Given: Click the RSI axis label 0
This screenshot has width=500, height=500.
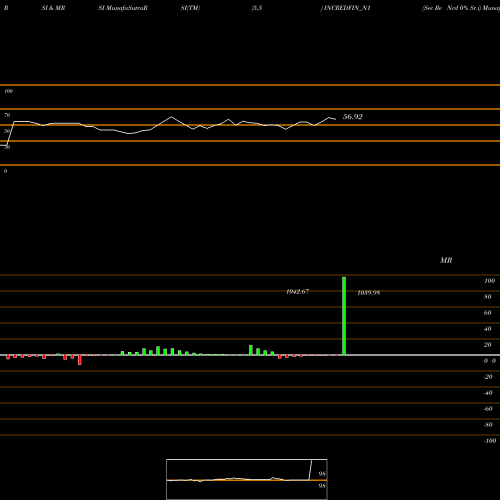Looking at the screenshot, I should [x=5, y=171].
